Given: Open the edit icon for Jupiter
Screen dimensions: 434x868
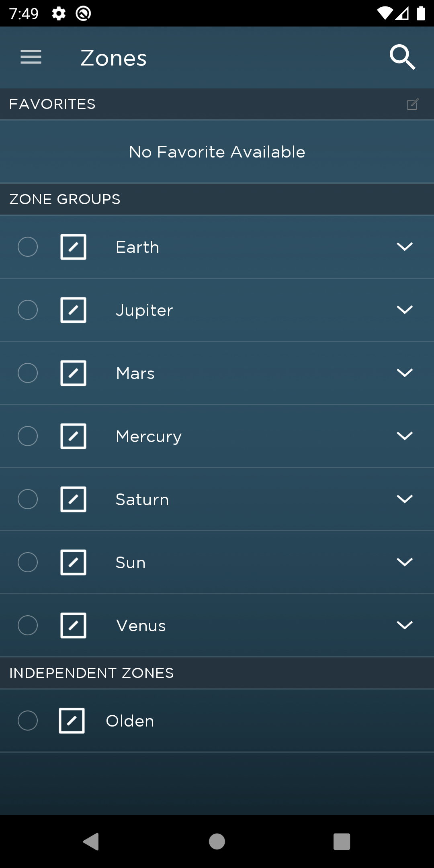Looking at the screenshot, I should [x=73, y=310].
